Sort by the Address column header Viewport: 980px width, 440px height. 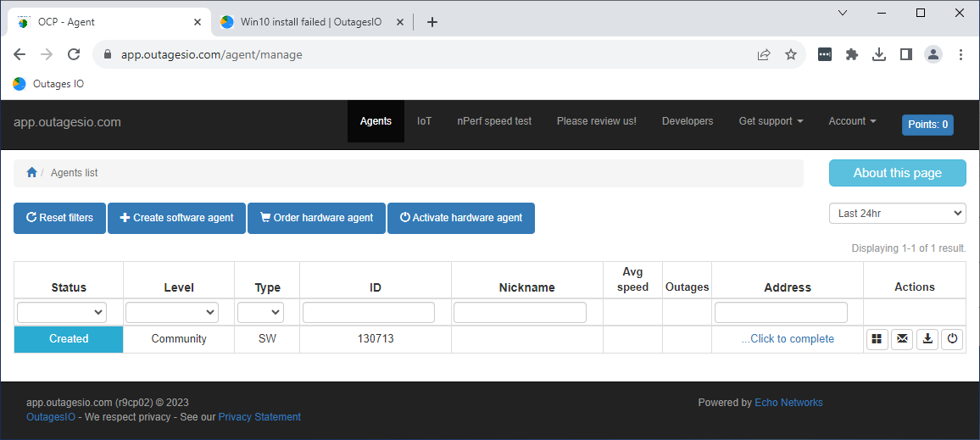(788, 287)
